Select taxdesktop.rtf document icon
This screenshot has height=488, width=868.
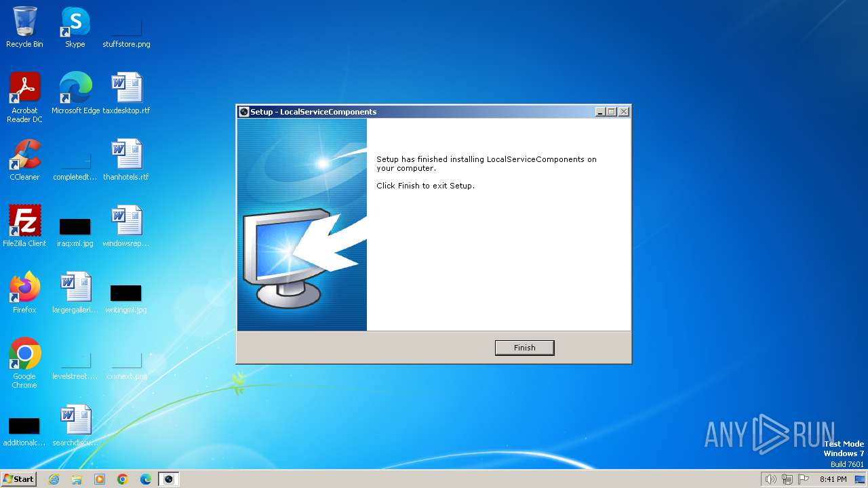click(x=126, y=93)
